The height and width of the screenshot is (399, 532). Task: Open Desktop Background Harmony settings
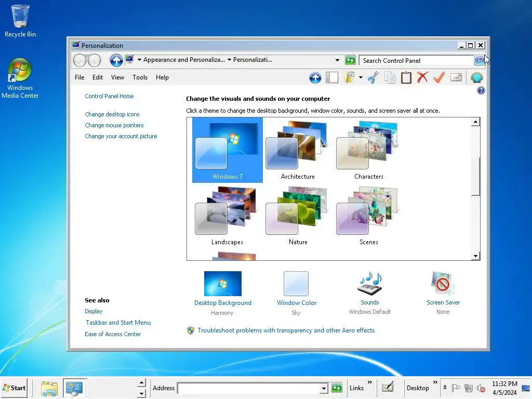click(x=222, y=284)
